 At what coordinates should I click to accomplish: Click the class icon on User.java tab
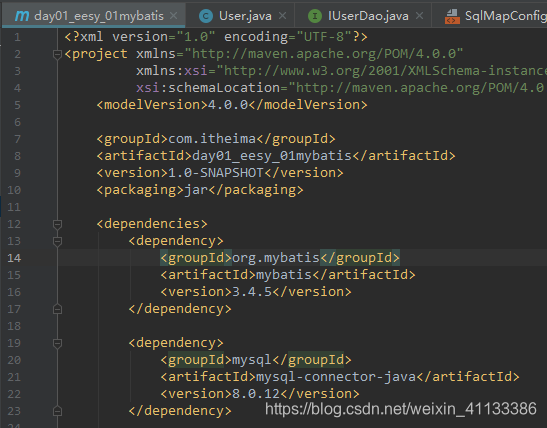206,16
